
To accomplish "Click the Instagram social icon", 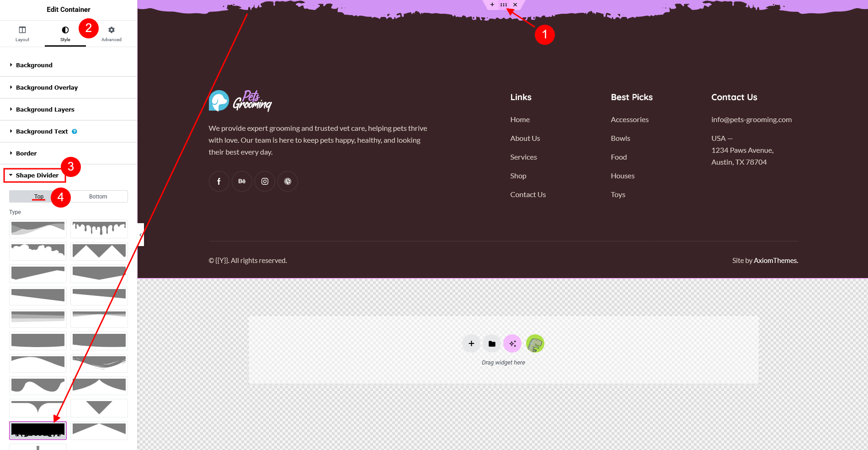I will tap(265, 182).
